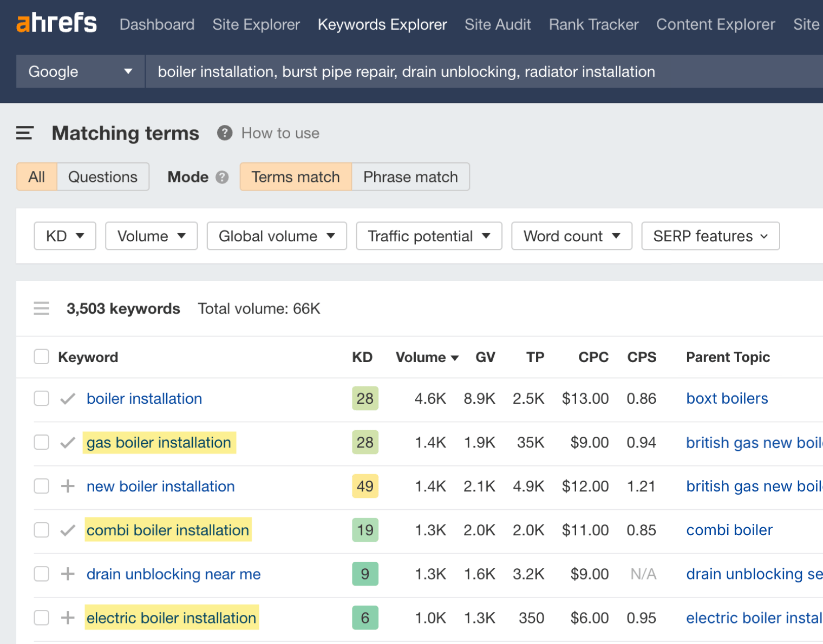
Task: Open the SERP features dropdown
Action: 710,235
